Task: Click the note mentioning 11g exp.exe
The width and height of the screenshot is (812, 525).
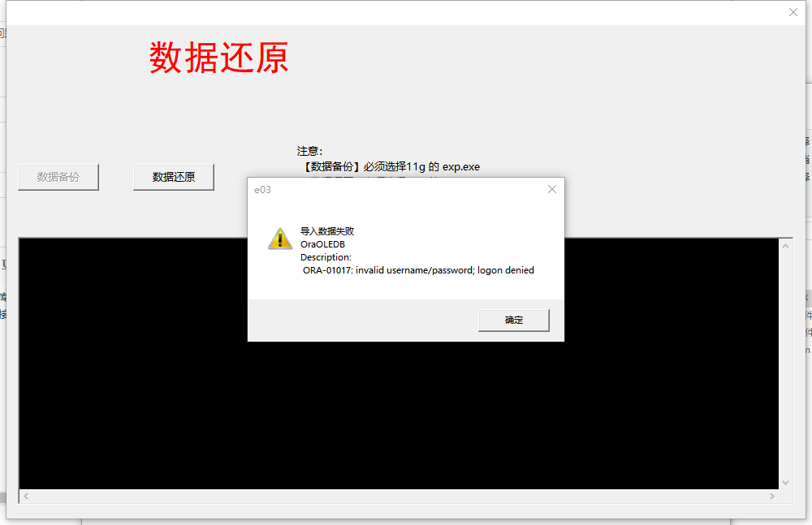Action: click(390, 166)
